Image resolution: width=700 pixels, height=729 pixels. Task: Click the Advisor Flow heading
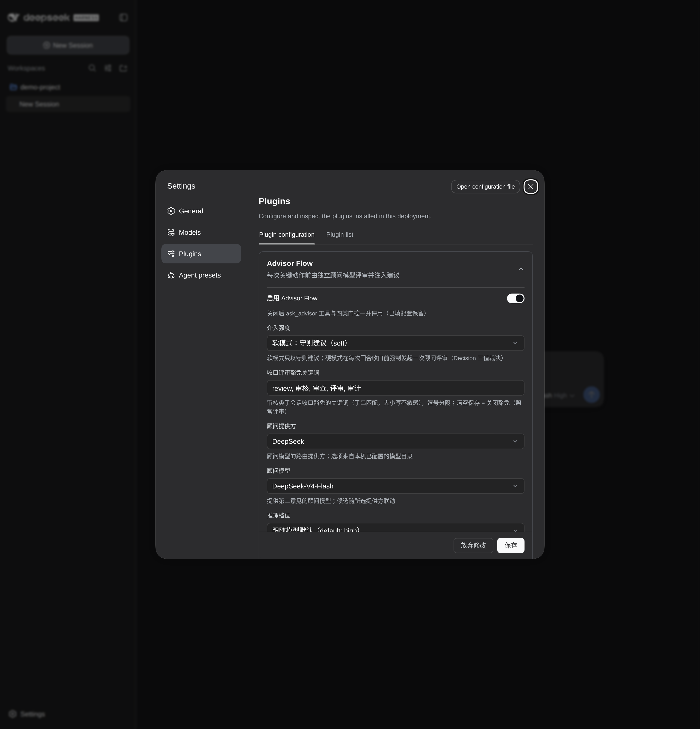(x=289, y=264)
